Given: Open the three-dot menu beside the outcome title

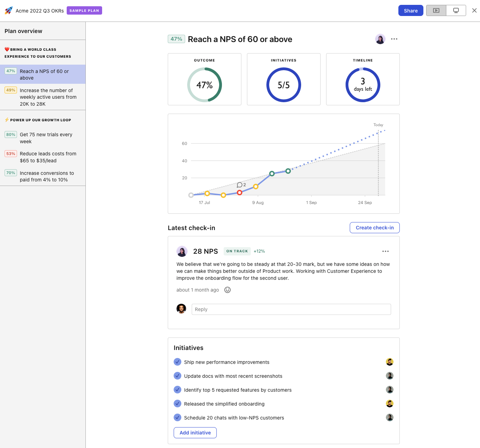Looking at the screenshot, I should coord(394,39).
